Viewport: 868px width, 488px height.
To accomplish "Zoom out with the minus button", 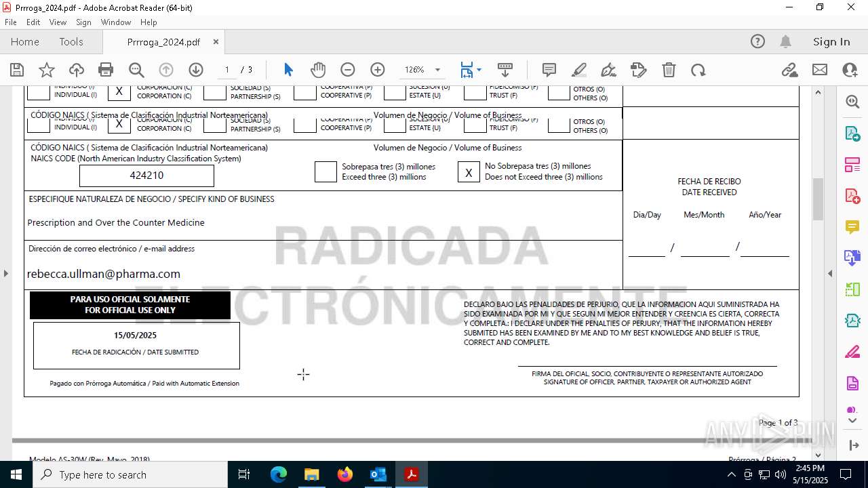I will click(x=348, y=70).
